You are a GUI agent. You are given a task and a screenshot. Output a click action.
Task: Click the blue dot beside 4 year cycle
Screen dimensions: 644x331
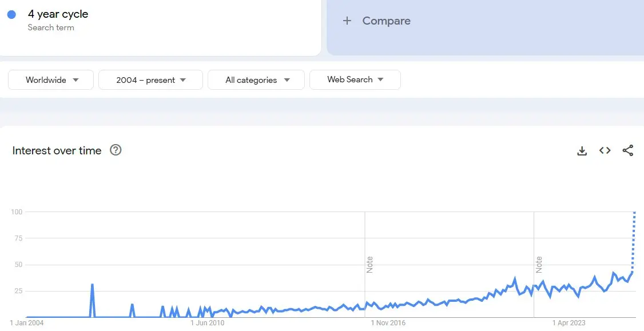[11, 14]
